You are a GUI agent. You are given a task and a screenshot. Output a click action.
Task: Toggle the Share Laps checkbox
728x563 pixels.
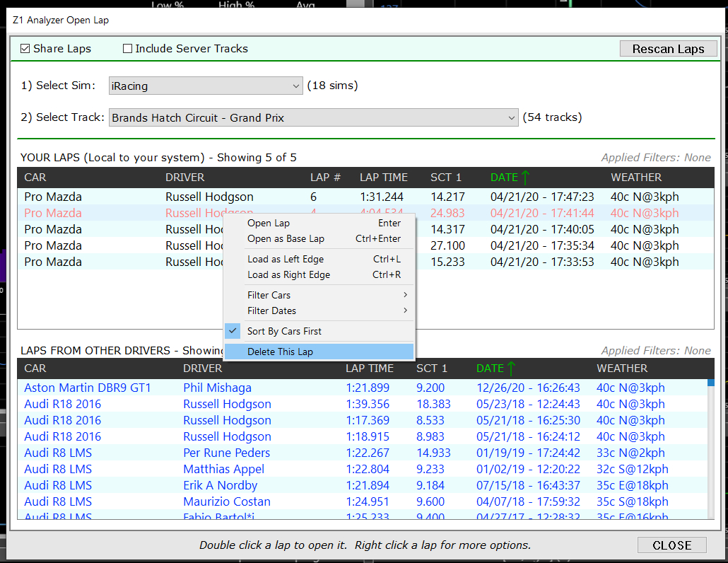pyautogui.click(x=25, y=49)
